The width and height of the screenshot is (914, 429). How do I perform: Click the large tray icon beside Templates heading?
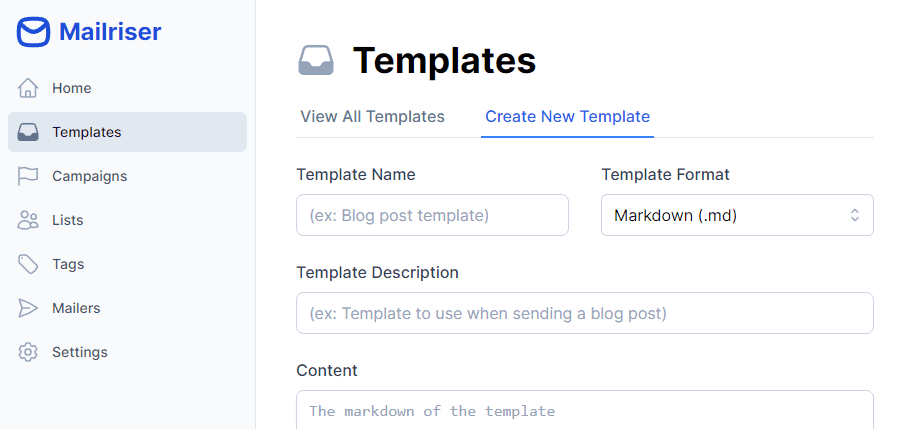(x=316, y=61)
